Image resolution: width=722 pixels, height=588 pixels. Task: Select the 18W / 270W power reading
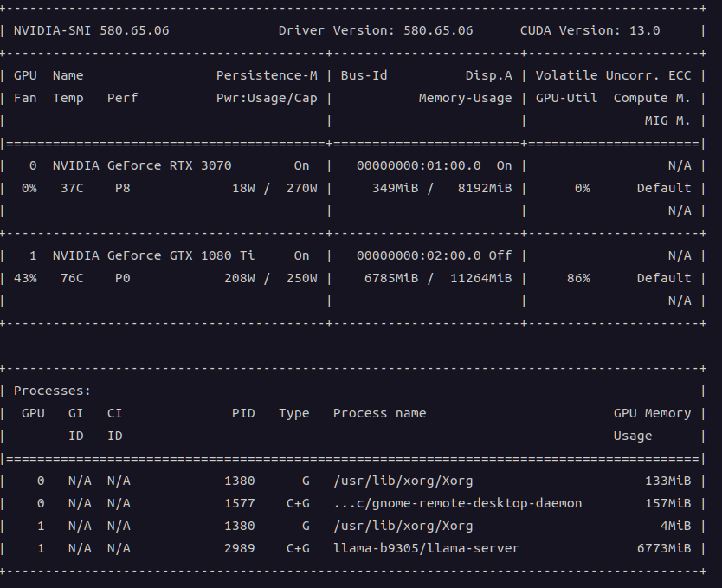click(x=275, y=188)
